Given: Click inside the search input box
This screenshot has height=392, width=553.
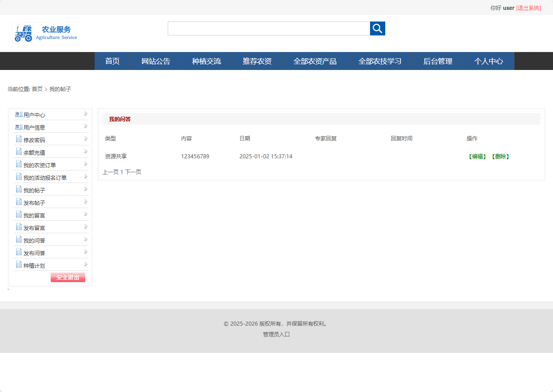Looking at the screenshot, I should click(268, 28).
